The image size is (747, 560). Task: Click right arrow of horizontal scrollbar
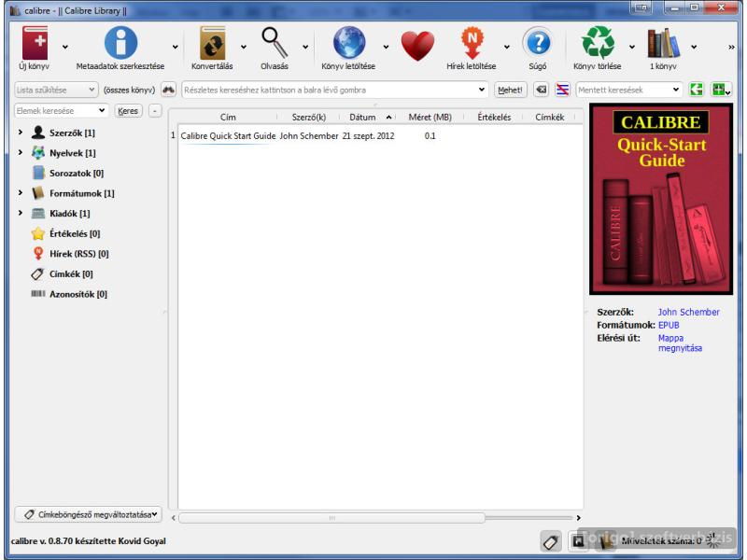point(578,518)
